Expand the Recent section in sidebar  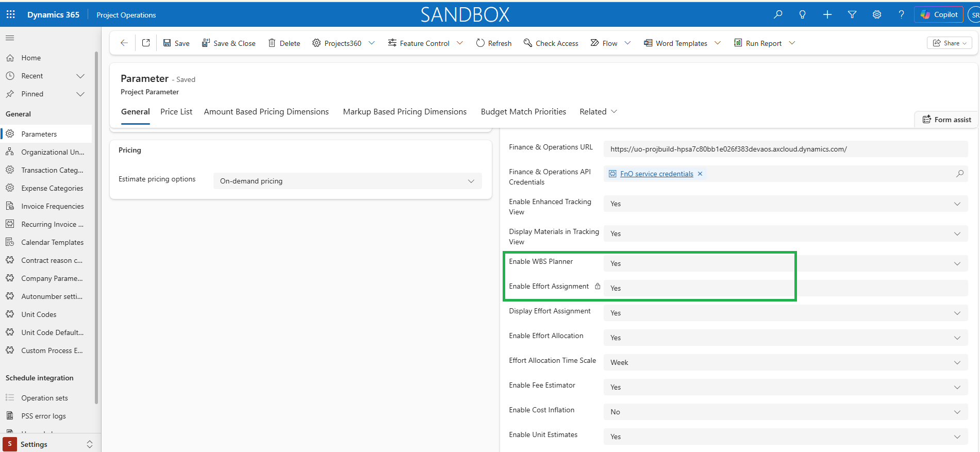click(x=80, y=76)
